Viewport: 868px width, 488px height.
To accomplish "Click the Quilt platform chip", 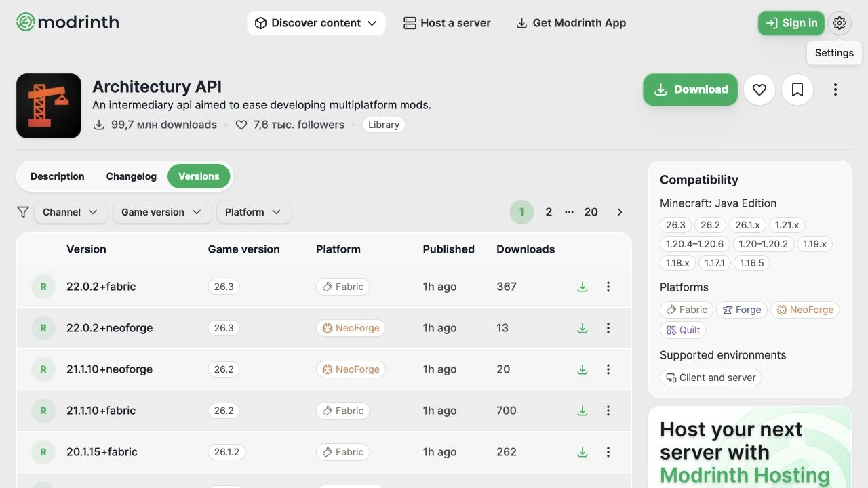I will pos(683,330).
